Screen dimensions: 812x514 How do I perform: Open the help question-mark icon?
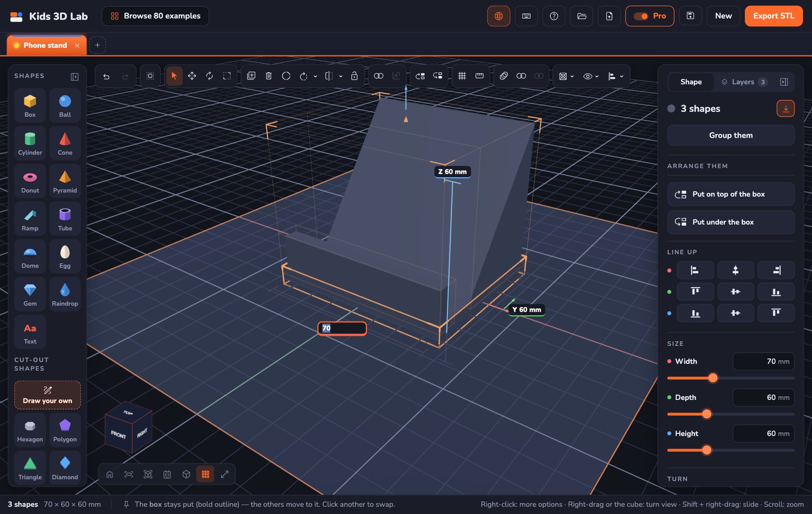point(554,16)
